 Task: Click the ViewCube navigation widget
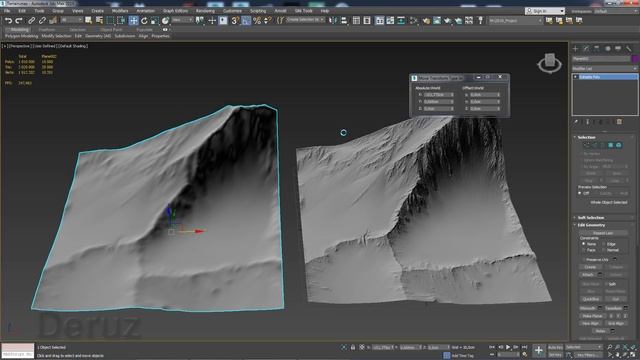(549, 63)
